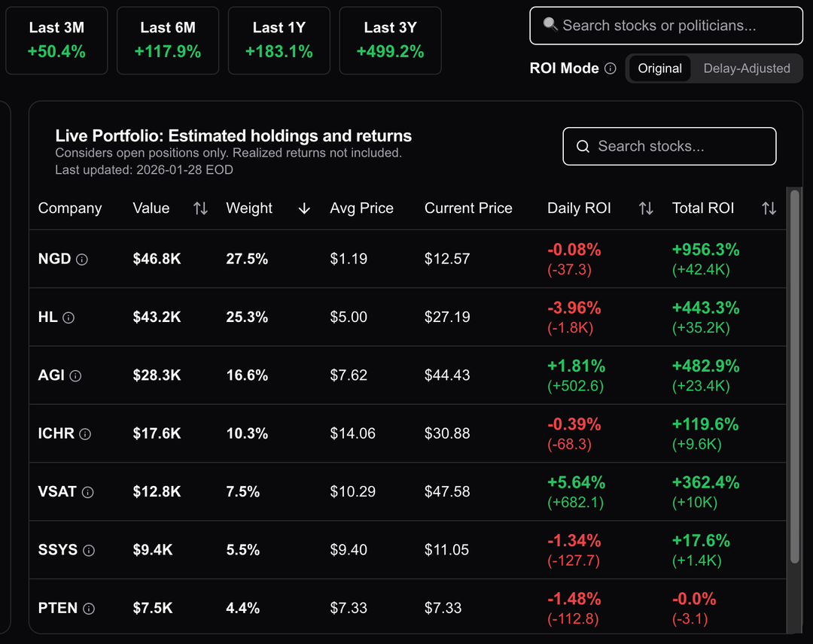This screenshot has height=644, width=813.
Task: Click the info icon next to SSYS
Action: tap(89, 551)
